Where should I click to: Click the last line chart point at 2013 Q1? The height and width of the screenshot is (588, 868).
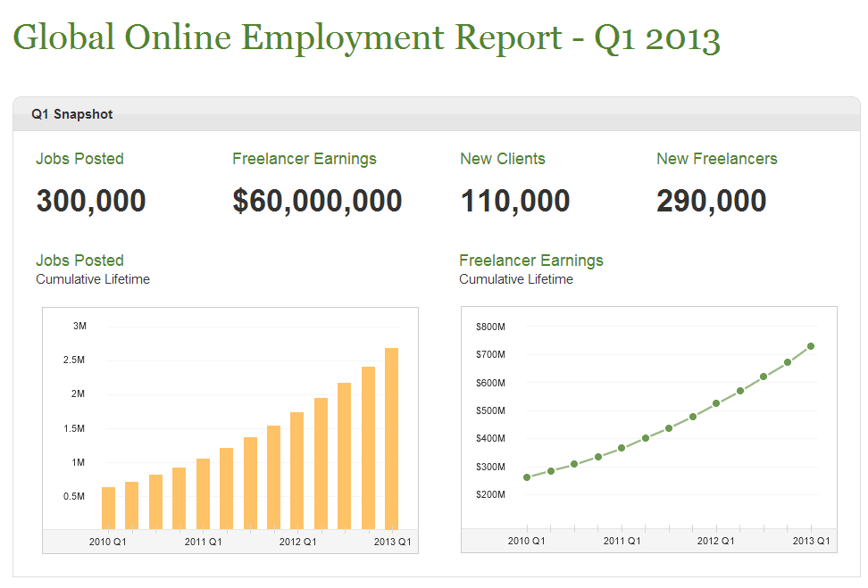(x=811, y=346)
